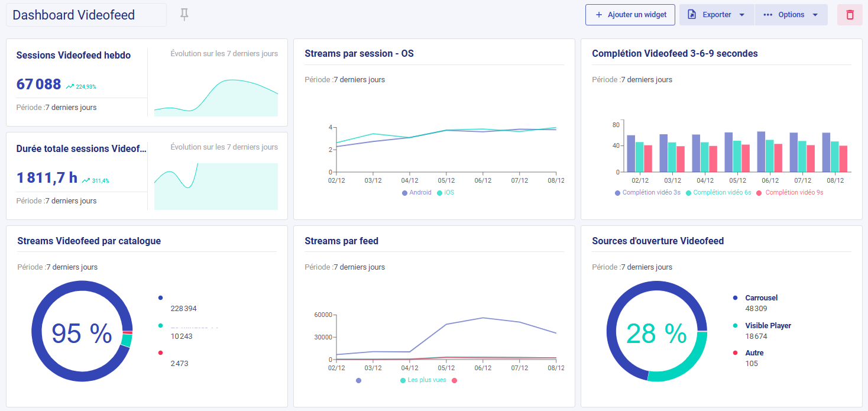This screenshot has height=411, width=868.
Task: Click the Visible Player teal legend dot
Action: tap(735, 326)
